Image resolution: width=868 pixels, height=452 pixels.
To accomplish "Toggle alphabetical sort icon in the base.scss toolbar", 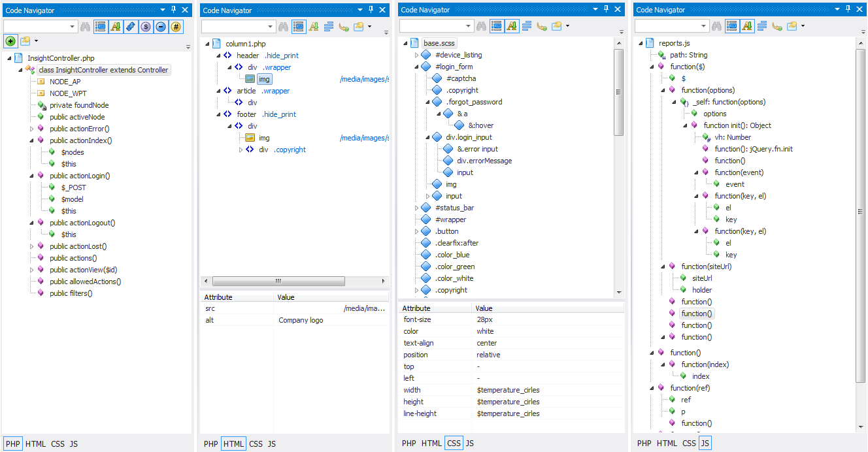I will 512,27.
